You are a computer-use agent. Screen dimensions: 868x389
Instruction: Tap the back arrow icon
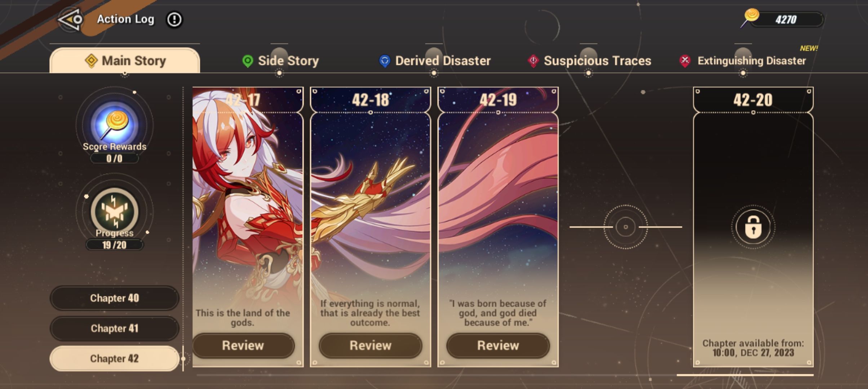pyautogui.click(x=71, y=19)
